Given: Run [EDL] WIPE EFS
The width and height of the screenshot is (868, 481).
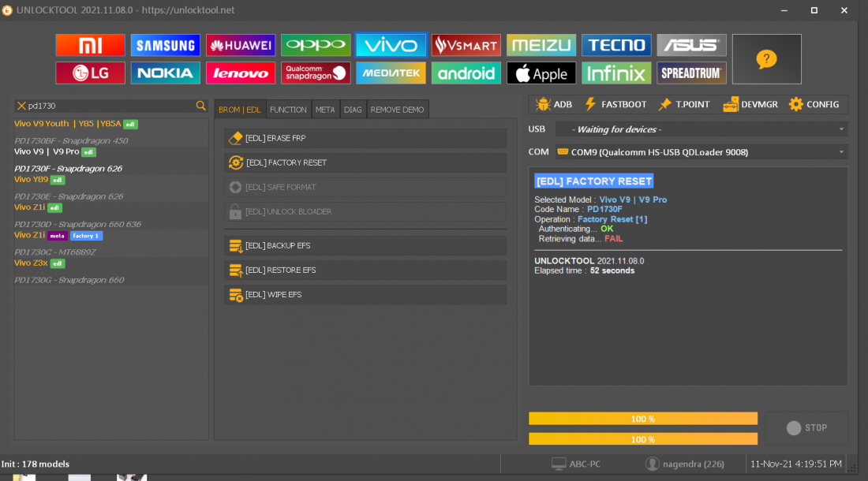Looking at the screenshot, I should 365,295.
